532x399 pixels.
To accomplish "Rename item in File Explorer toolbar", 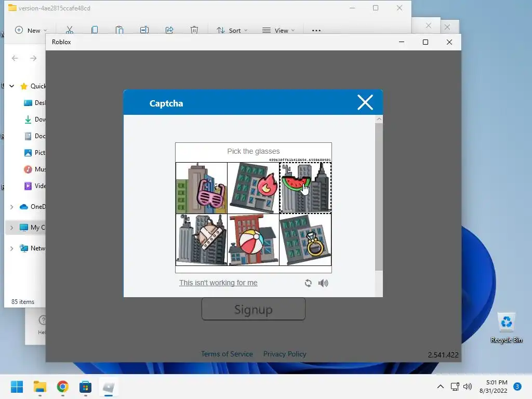I will [144, 30].
